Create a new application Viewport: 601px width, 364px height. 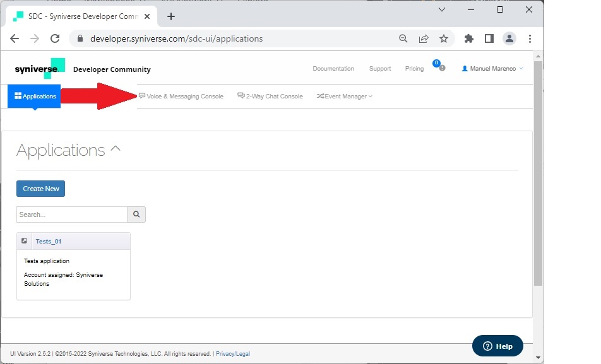40,189
